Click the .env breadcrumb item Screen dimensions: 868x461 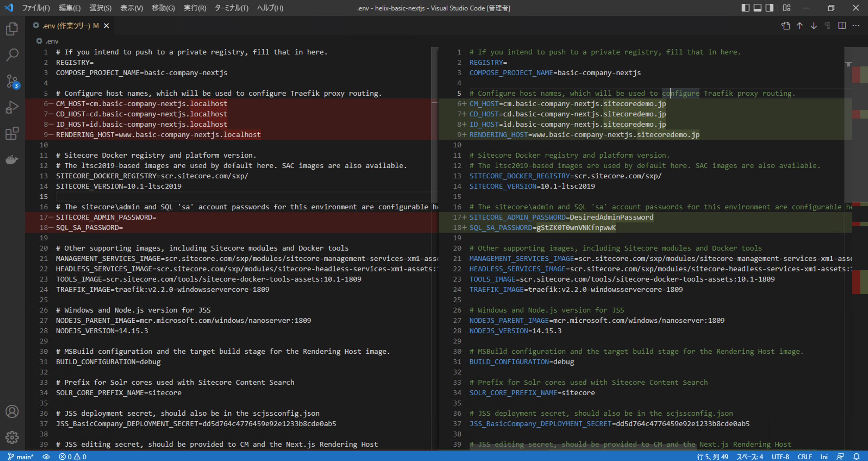[x=48, y=41]
